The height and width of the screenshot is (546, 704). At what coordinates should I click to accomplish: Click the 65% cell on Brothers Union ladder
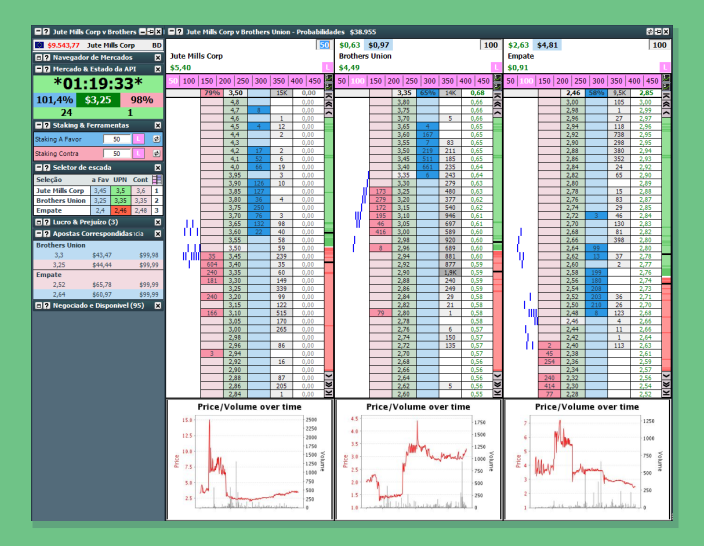click(427, 93)
